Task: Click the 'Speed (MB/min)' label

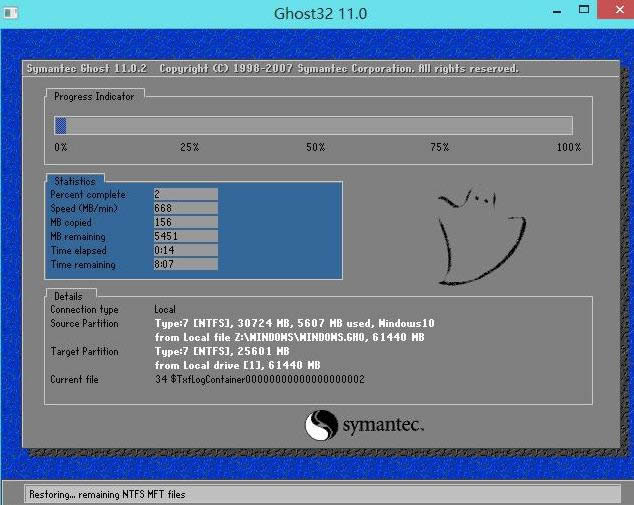Action: (84, 209)
